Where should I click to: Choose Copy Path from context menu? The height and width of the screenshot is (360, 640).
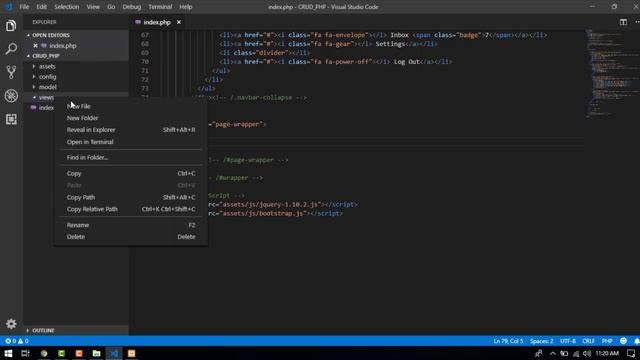[x=131, y=197]
